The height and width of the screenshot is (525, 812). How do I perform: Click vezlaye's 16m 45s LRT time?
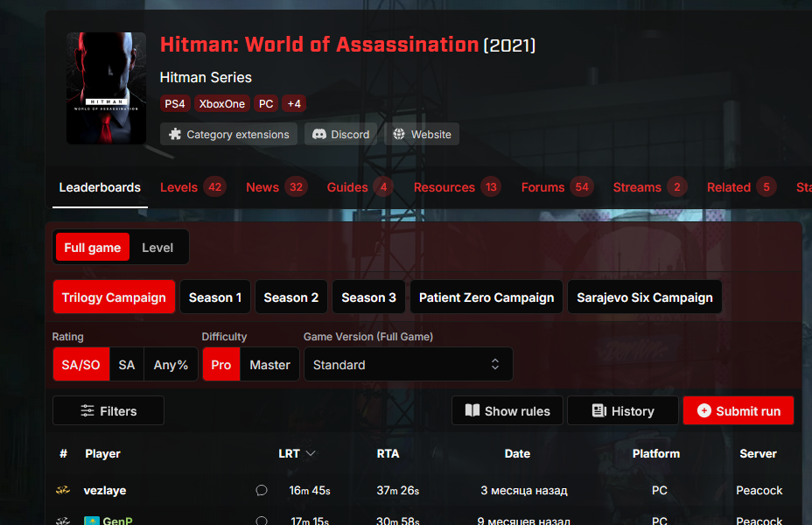coord(310,490)
